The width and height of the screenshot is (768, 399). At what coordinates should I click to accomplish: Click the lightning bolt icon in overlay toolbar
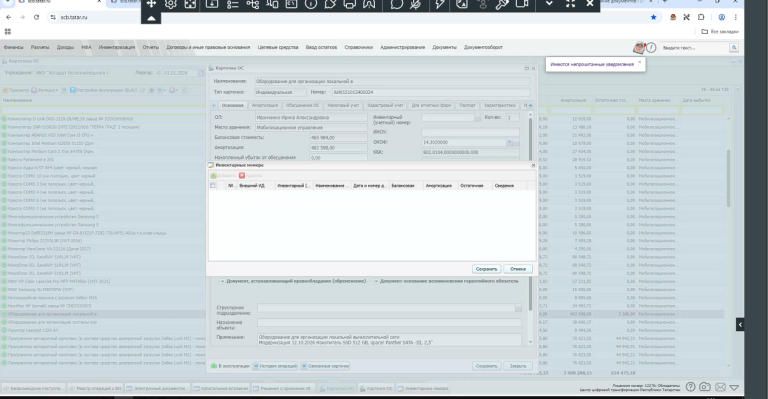(439, 4)
